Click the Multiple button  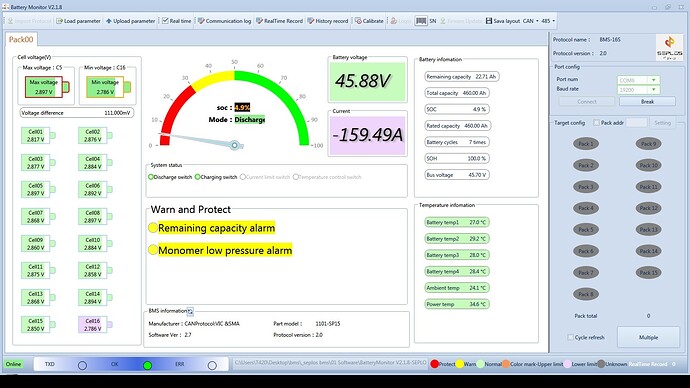click(x=648, y=337)
